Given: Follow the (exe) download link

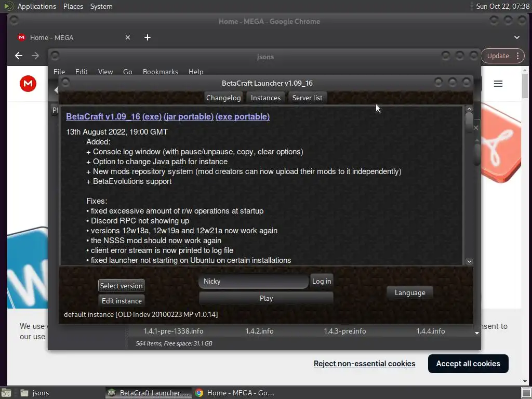Looking at the screenshot, I should (152, 116).
